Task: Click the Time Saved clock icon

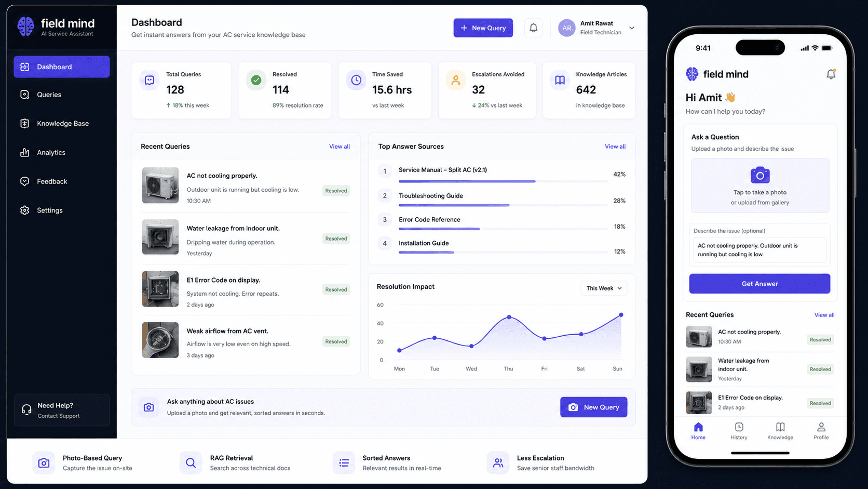Action: (x=356, y=80)
